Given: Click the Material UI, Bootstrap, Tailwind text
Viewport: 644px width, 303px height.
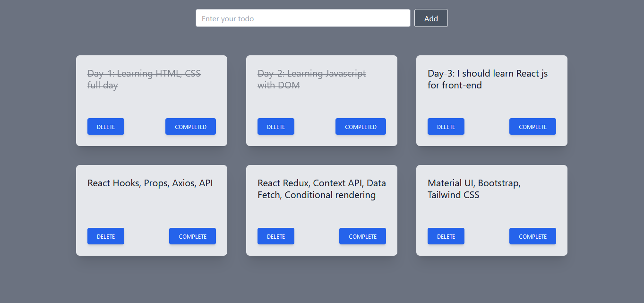Looking at the screenshot, I should 474,189.
